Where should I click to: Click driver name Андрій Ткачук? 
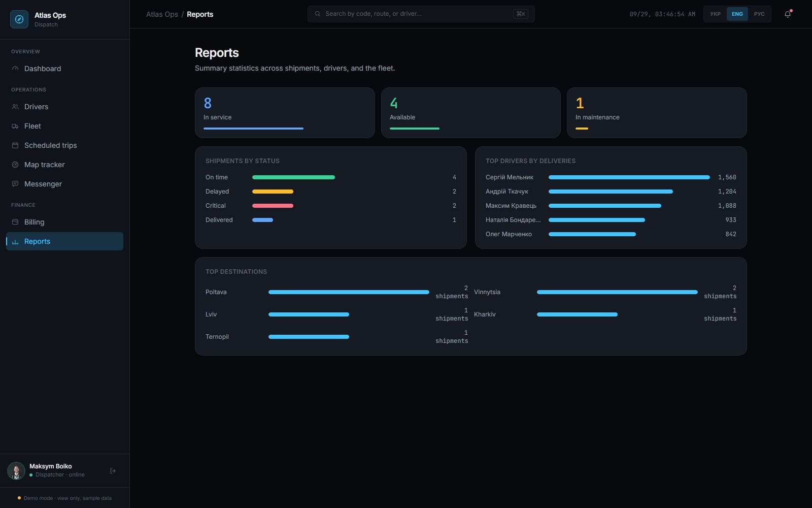[506, 192]
